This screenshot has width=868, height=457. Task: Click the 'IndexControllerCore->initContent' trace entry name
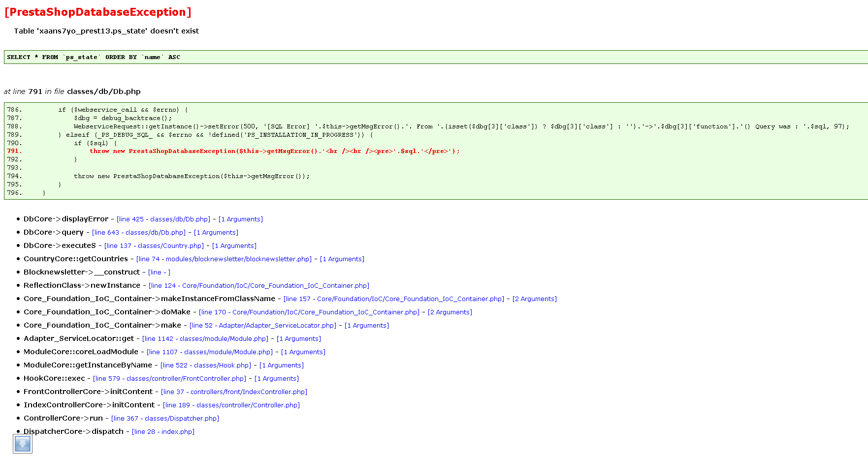pyautogui.click(x=89, y=405)
